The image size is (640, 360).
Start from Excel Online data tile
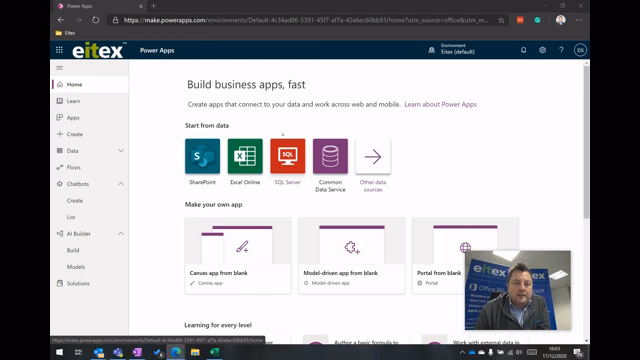tap(245, 156)
